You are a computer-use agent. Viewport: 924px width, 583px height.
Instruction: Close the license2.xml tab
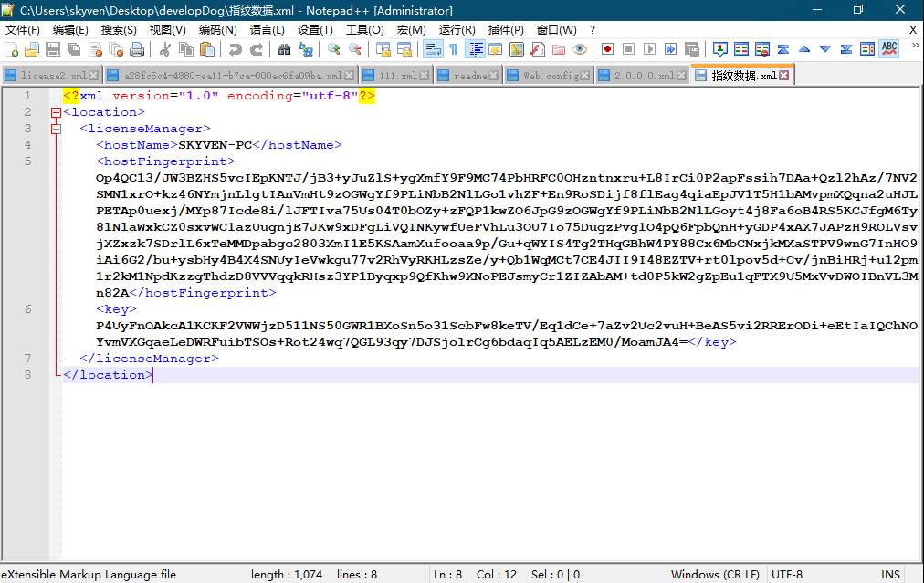pyautogui.click(x=95, y=76)
